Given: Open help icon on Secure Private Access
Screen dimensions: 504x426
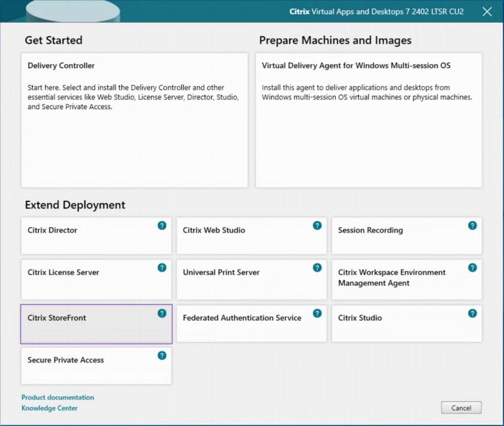Looking at the screenshot, I should pos(162,355).
